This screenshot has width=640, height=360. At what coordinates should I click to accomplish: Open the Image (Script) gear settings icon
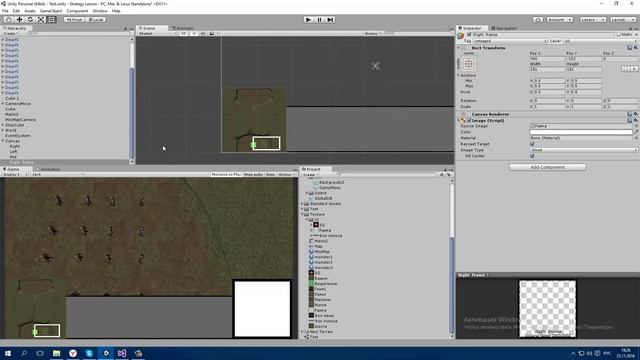(x=636, y=120)
